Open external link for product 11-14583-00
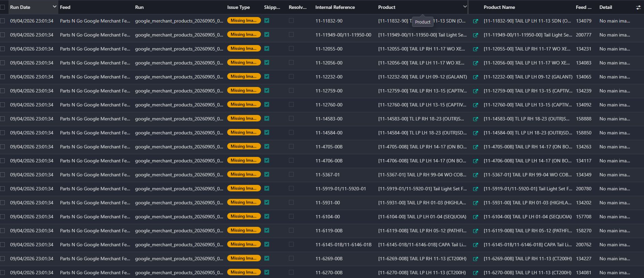The height and width of the screenshot is (278, 644). click(x=475, y=119)
